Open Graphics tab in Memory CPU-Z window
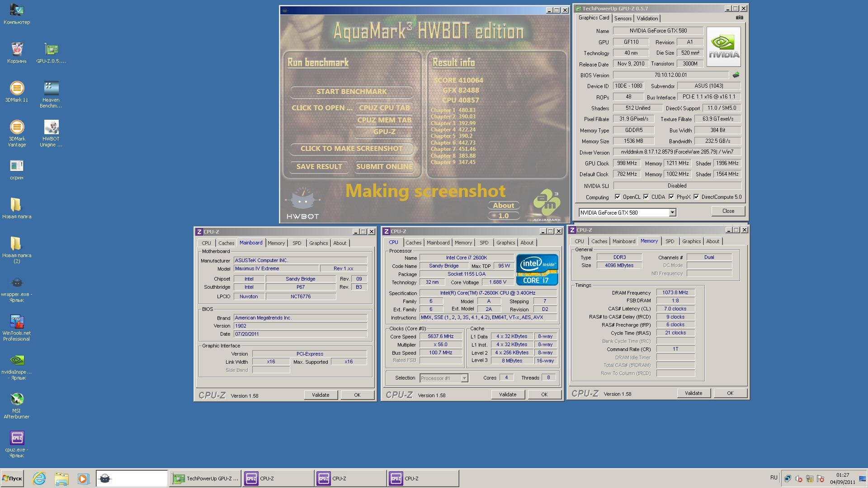This screenshot has height=488, width=868. coord(691,241)
